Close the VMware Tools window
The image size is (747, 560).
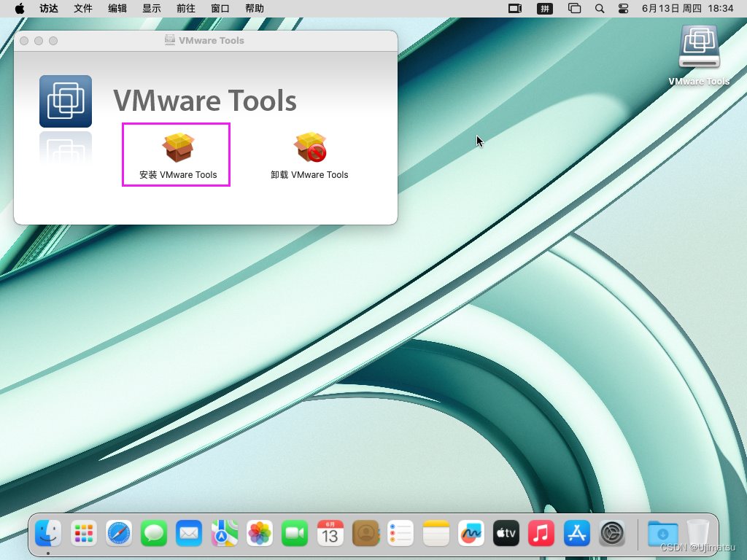click(24, 41)
